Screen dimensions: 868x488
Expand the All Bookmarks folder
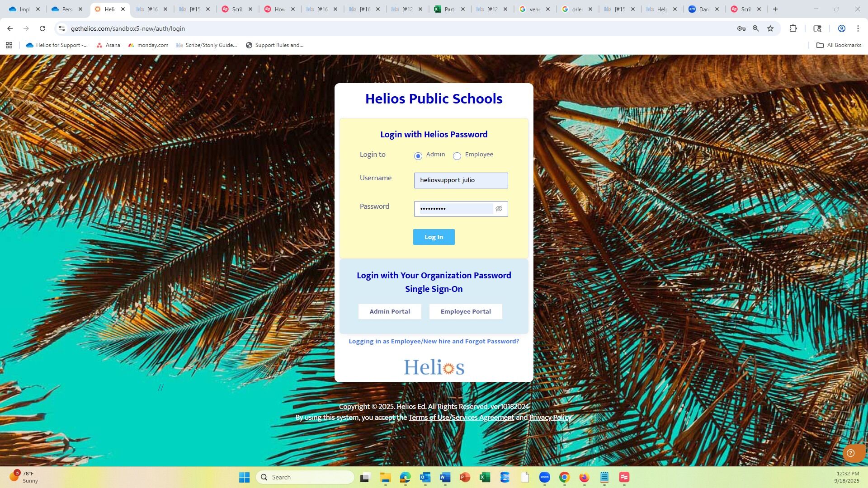coord(839,45)
